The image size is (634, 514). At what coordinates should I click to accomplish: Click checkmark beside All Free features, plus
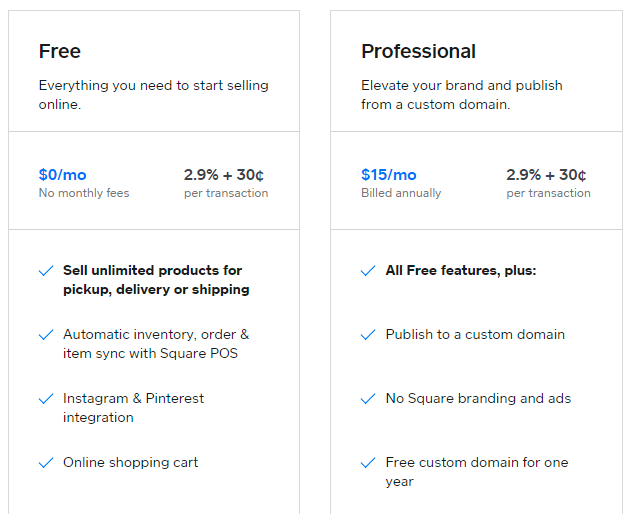(368, 271)
